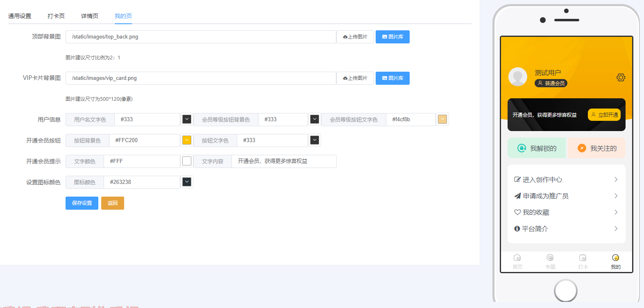Tap the 我的 icon in bottom nav
This screenshot has width=644, height=308.
615,258
